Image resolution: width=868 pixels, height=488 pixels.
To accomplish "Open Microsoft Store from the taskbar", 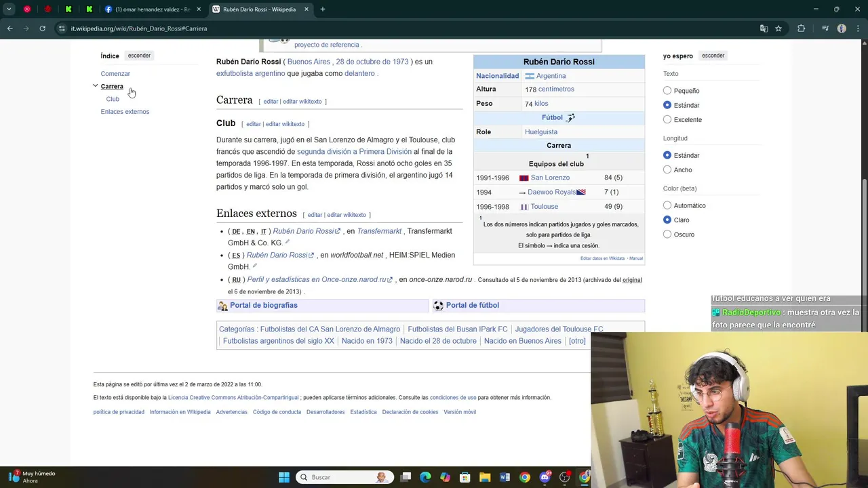I will click(x=465, y=477).
